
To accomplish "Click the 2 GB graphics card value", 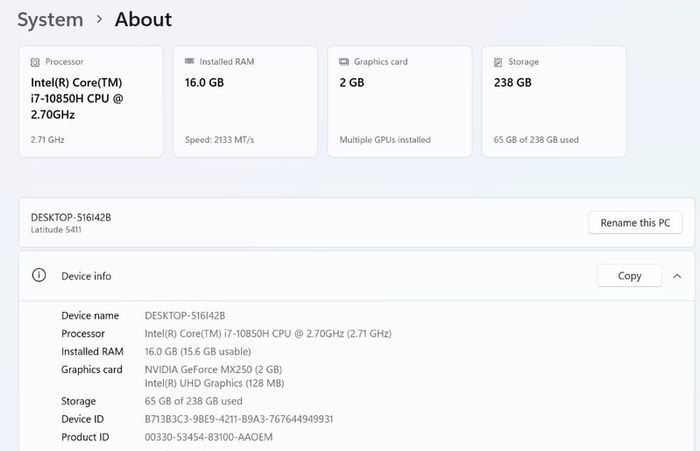I will pyautogui.click(x=352, y=83).
